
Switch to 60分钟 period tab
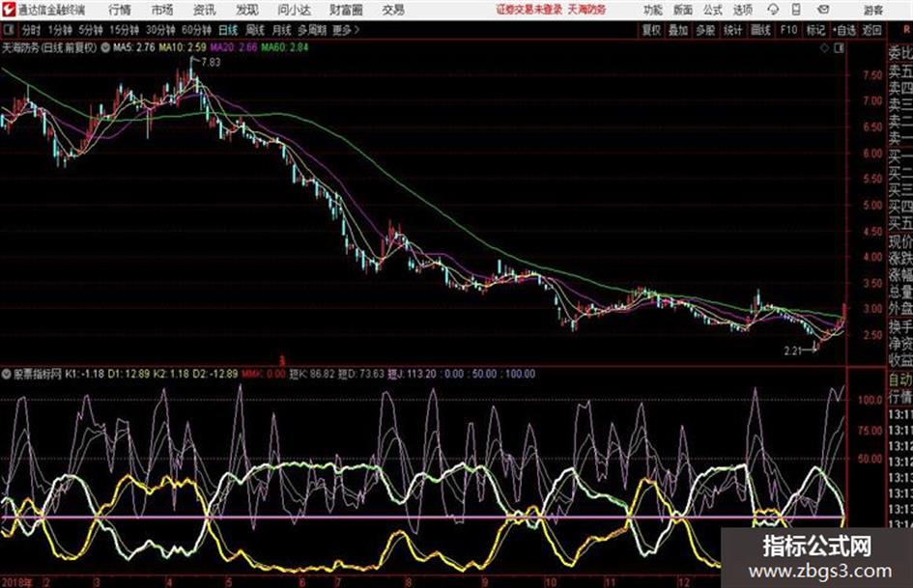[196, 30]
